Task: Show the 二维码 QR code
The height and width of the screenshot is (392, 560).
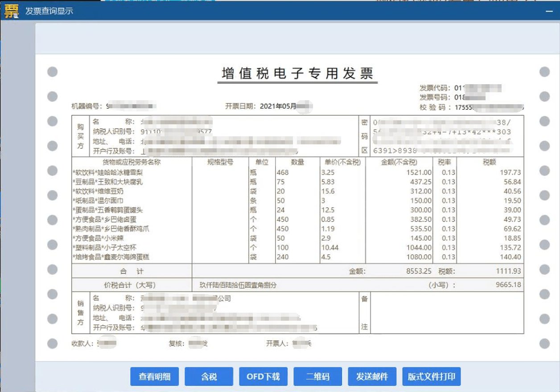Action: tap(317, 376)
